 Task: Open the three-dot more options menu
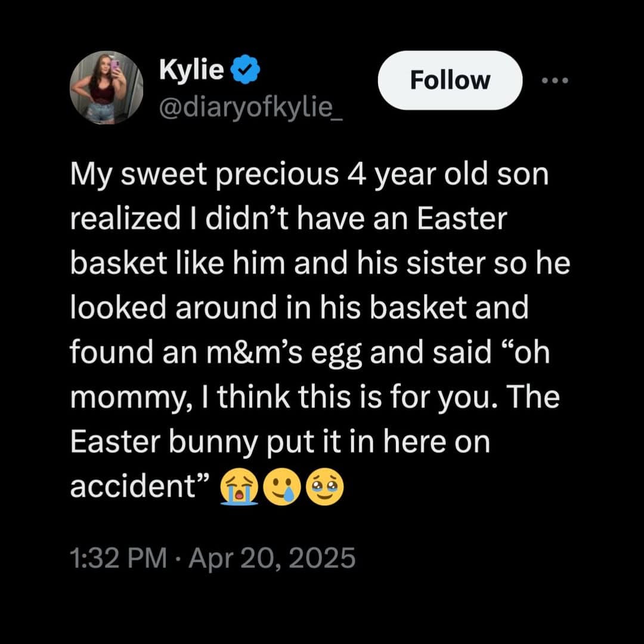click(x=555, y=80)
